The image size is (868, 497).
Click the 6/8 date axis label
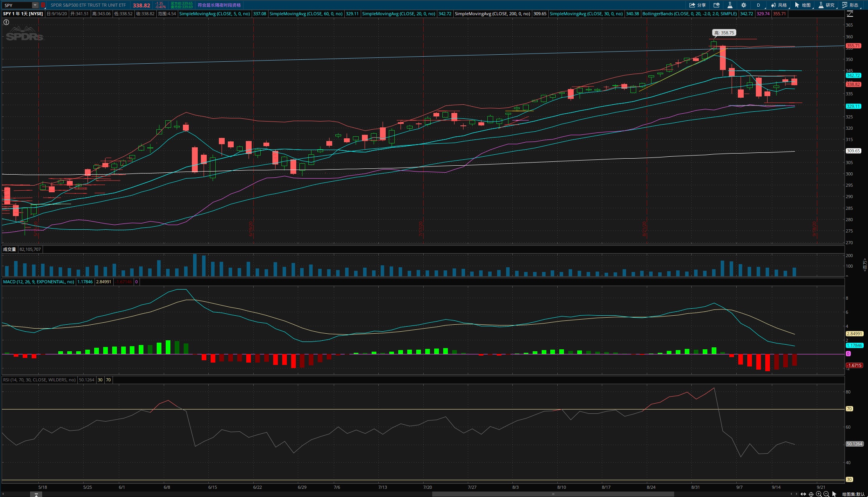click(167, 487)
